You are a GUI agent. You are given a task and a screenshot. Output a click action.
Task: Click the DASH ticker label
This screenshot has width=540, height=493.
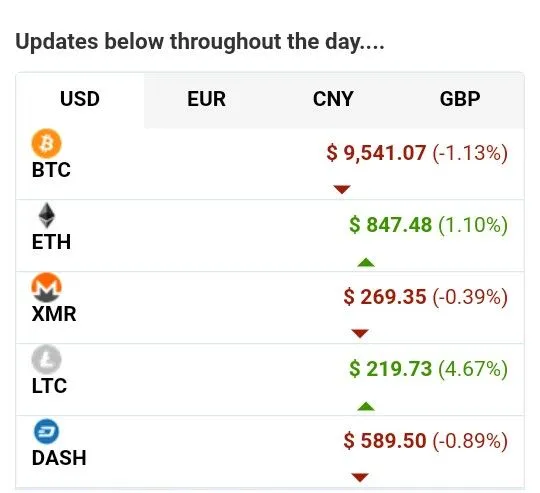[x=59, y=458]
